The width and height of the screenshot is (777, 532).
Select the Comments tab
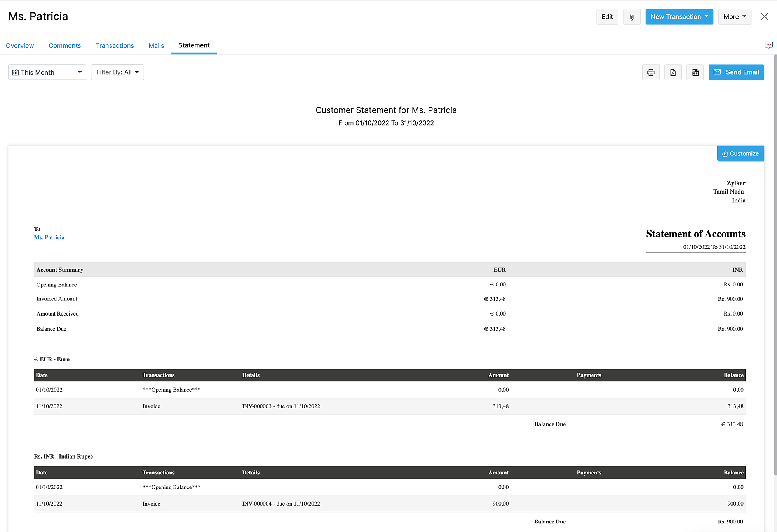pos(64,45)
